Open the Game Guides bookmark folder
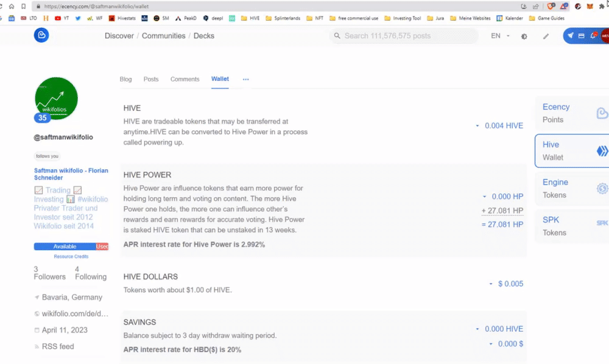The image size is (609, 364). tap(547, 18)
